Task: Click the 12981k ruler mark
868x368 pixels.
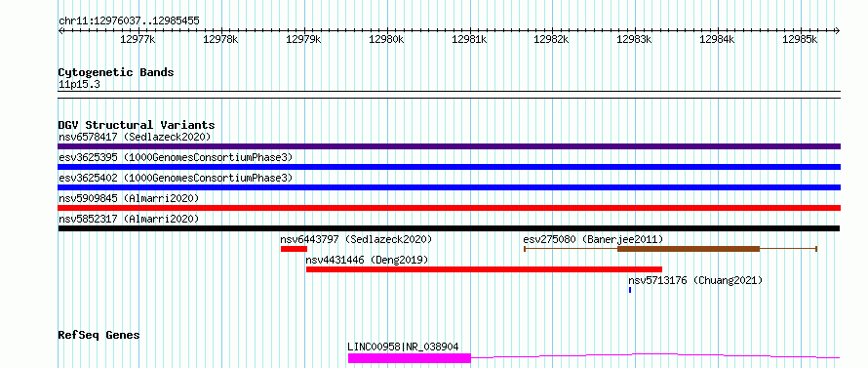Action: point(469,39)
